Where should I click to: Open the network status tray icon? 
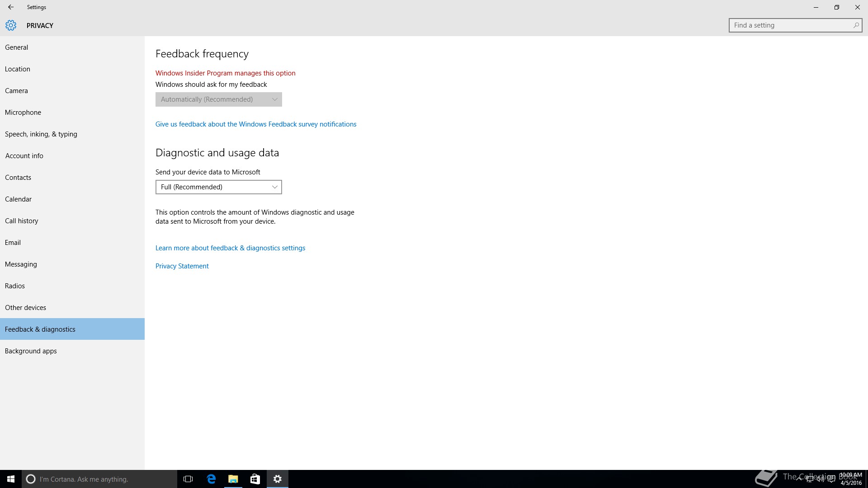tap(809, 479)
